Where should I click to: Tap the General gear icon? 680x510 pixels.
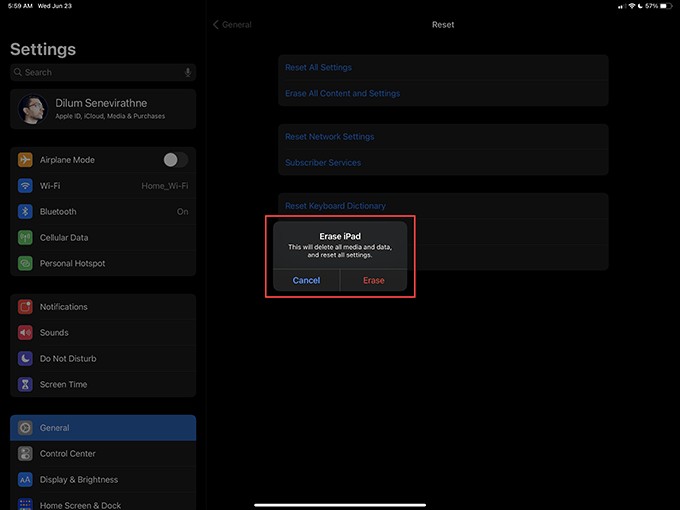(x=25, y=428)
